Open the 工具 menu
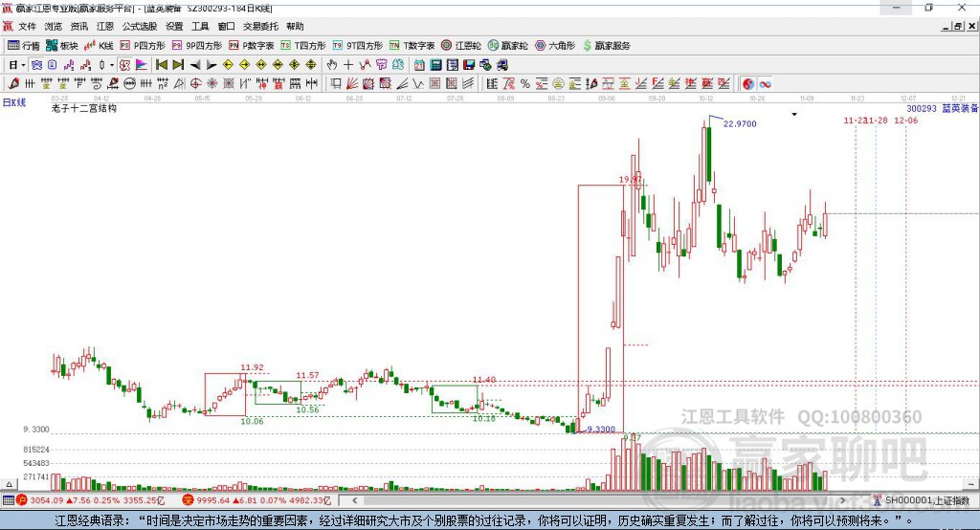This screenshot has height=530, width=980. (x=200, y=26)
